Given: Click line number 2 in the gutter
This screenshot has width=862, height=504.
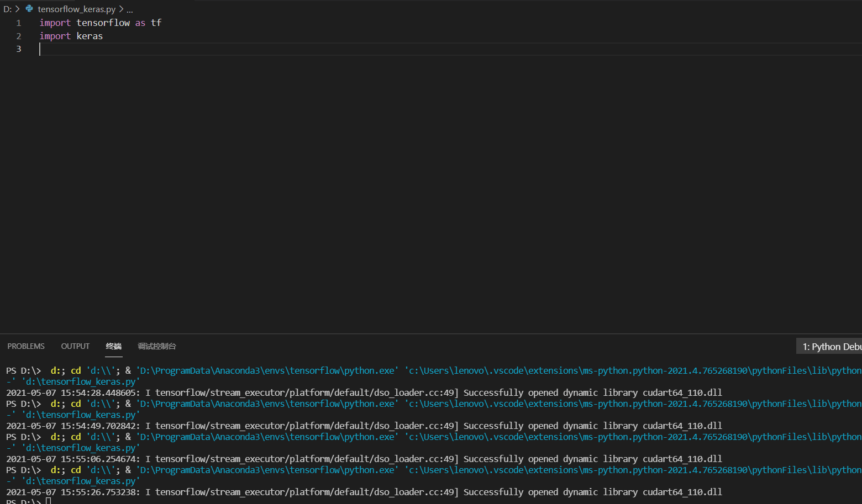Looking at the screenshot, I should 18,36.
